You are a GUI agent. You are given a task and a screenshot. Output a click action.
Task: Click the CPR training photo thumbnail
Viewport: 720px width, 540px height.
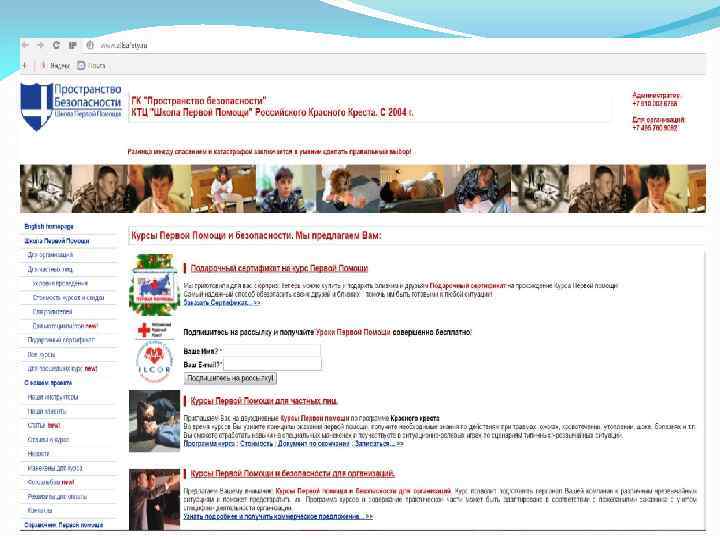pyautogui.click(x=154, y=421)
